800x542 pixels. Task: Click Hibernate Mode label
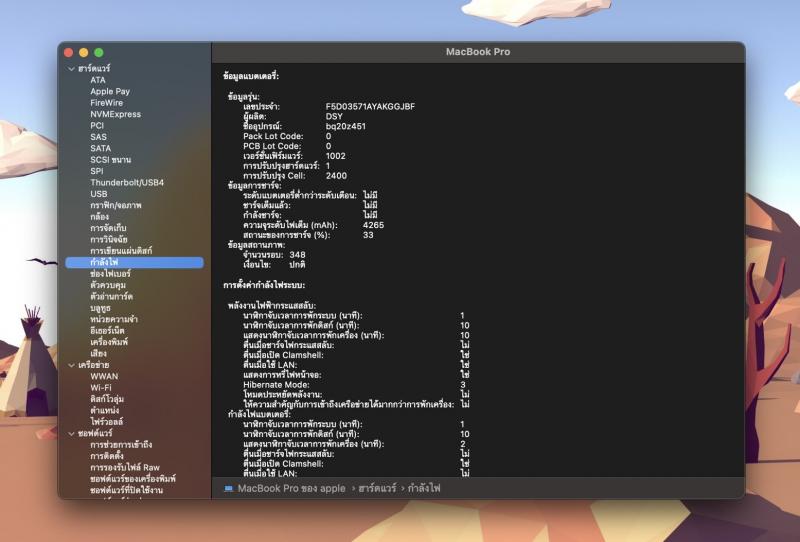(x=276, y=385)
